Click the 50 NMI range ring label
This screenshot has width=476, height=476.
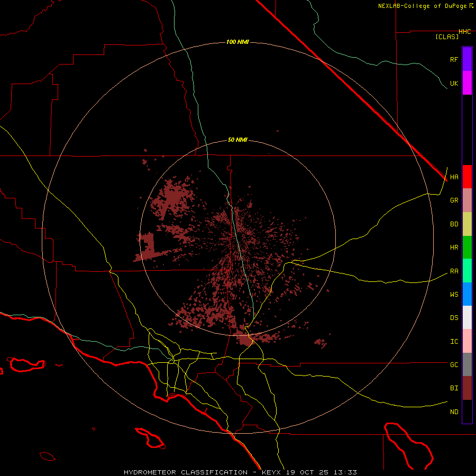pyautogui.click(x=237, y=140)
